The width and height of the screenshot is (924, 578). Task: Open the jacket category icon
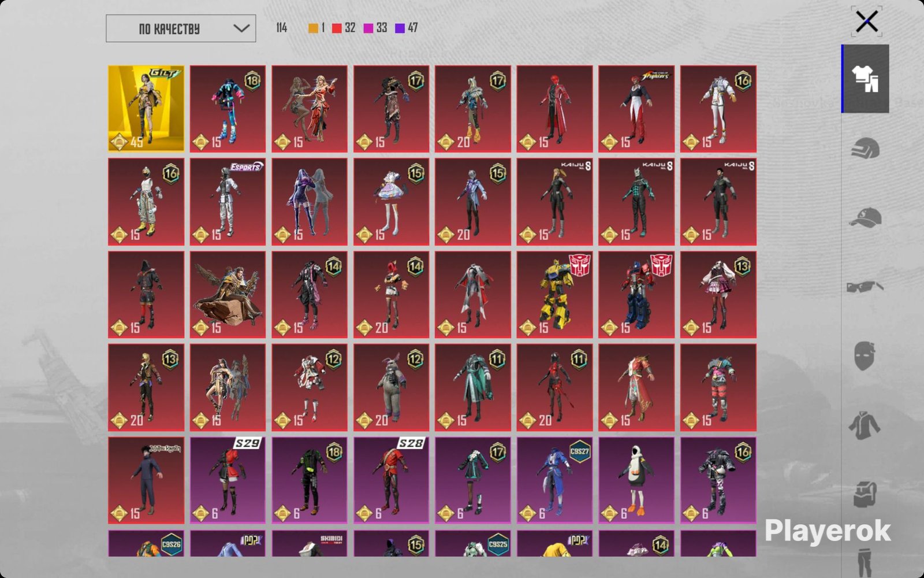[865, 425]
